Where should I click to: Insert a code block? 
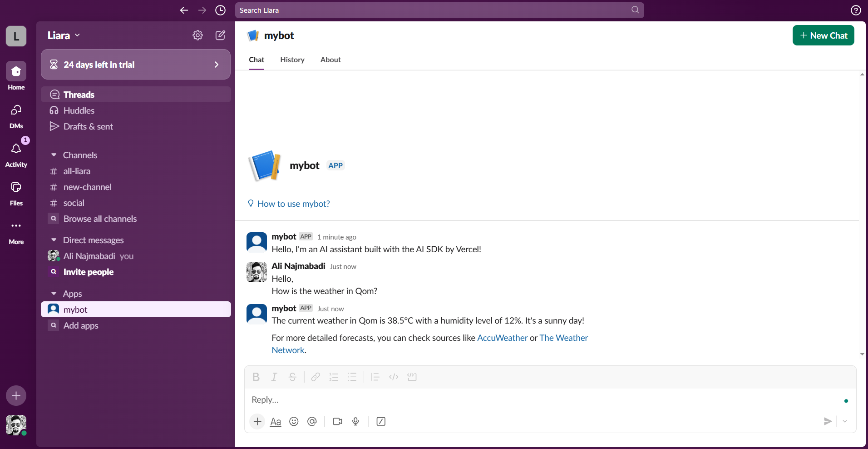pos(412,377)
